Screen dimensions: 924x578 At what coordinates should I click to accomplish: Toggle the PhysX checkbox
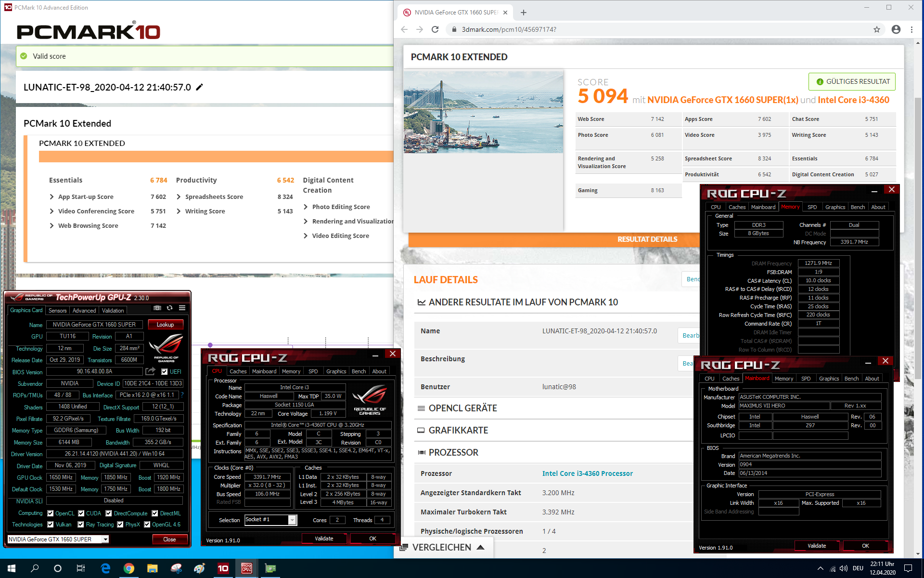tap(120, 525)
